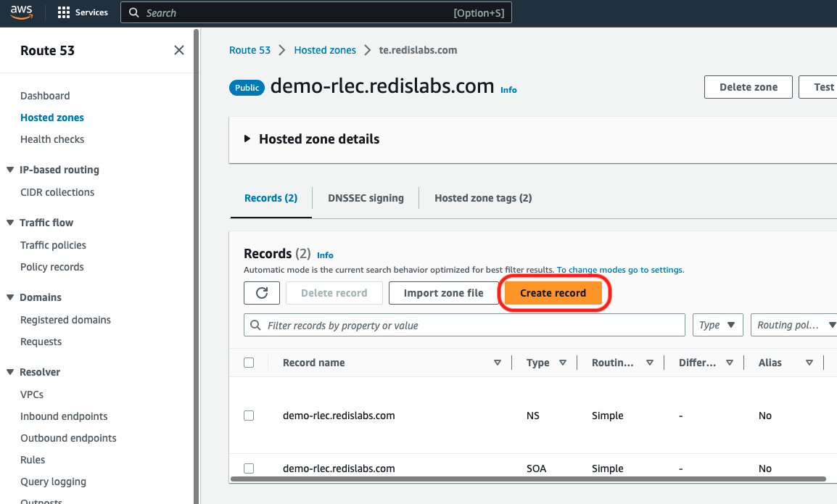Click the refresh records icon button
Viewport: 837px width, 504px height.
[262, 293]
